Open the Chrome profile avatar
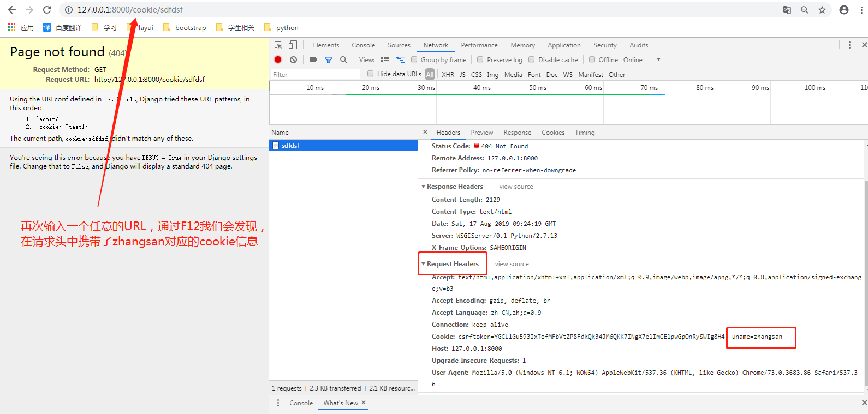Viewport: 868px width, 414px height. (844, 10)
